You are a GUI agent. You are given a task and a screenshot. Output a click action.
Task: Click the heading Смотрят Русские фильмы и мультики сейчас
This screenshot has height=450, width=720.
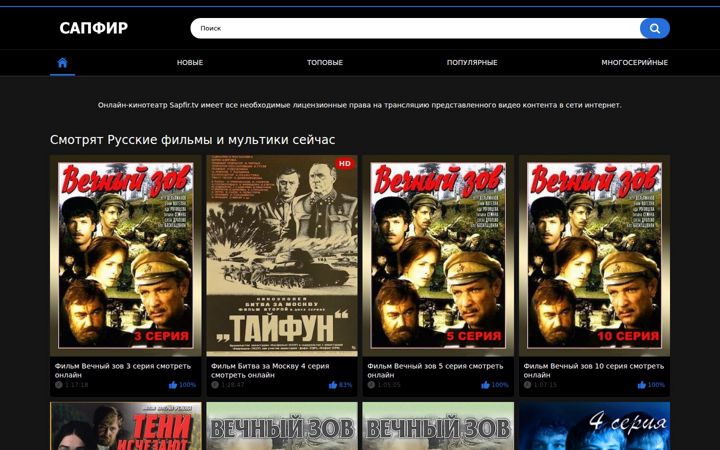[x=192, y=140]
